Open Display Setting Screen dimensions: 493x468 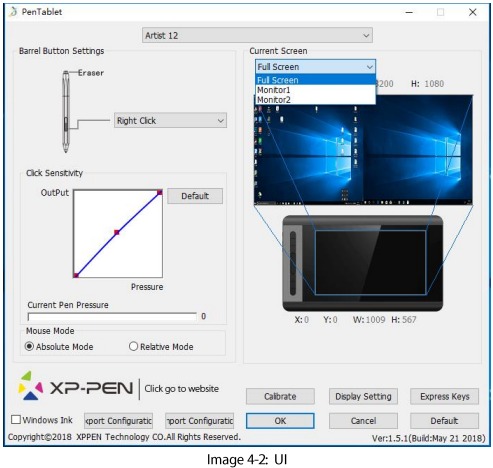(x=363, y=396)
